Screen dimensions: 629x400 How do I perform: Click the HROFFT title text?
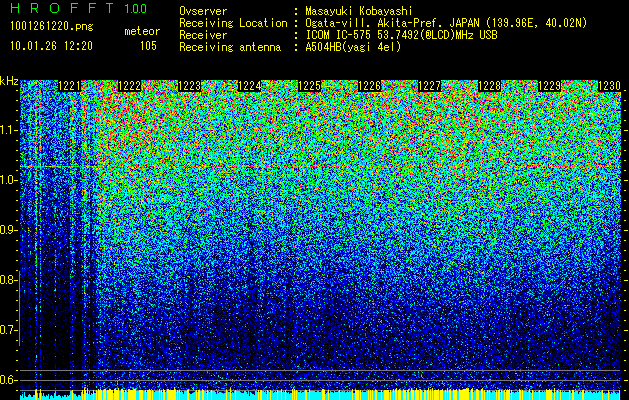pos(62,8)
